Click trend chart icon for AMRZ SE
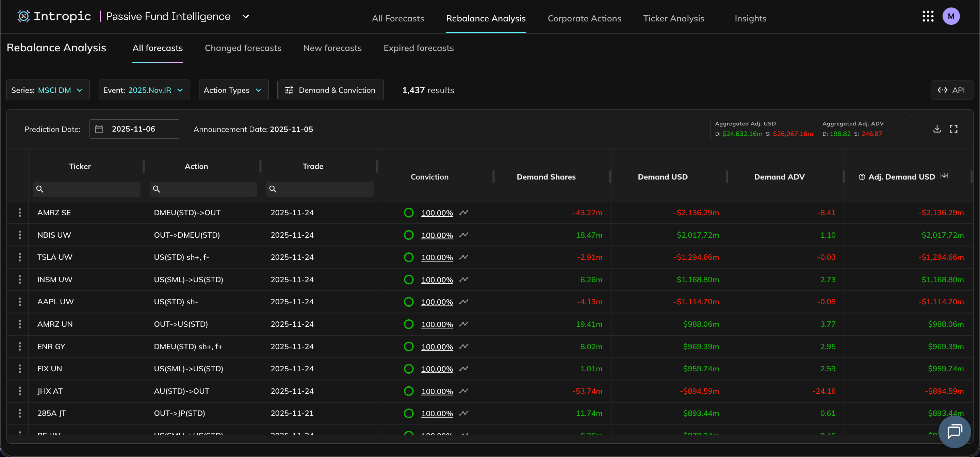 pyautogui.click(x=463, y=213)
